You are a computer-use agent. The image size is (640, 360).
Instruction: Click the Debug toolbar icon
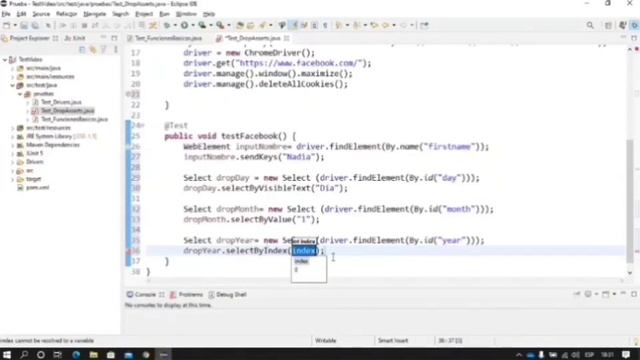click(x=167, y=25)
